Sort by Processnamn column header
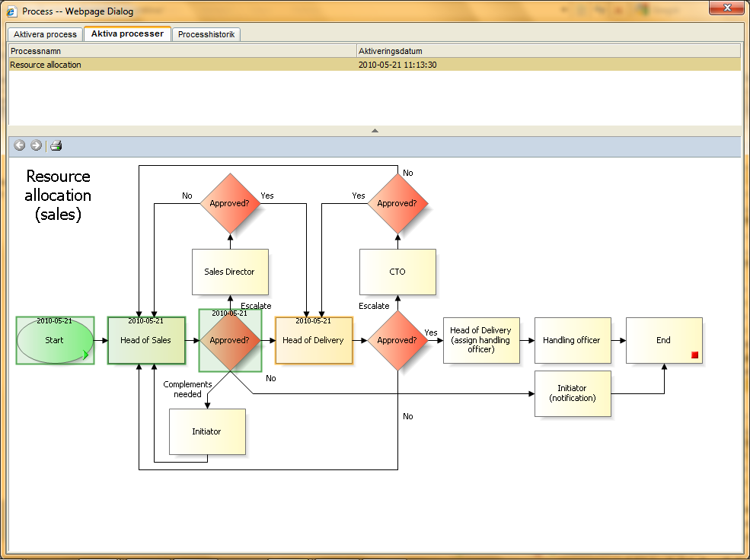Screen dimensions: 750x560 [x=183, y=51]
